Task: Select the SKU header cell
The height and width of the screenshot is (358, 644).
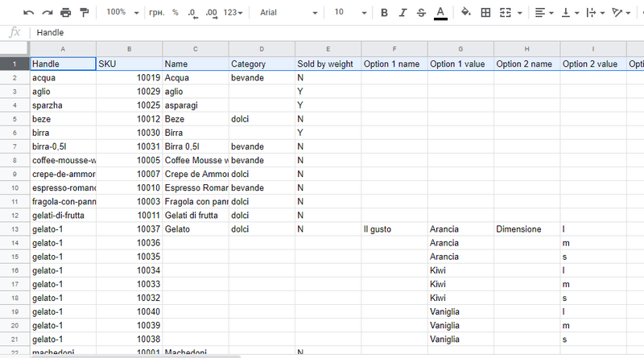Action: (130, 64)
